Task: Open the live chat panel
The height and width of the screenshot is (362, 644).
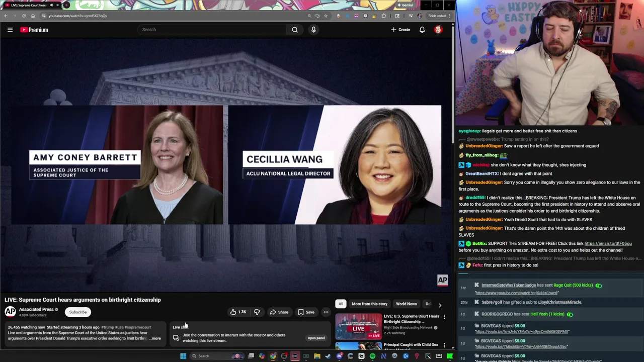Action: click(316, 338)
